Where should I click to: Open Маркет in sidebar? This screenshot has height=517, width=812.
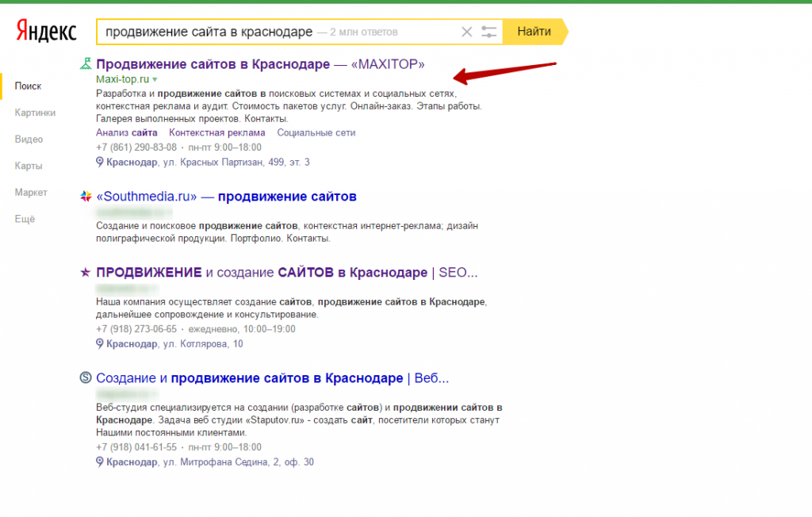click(31, 192)
